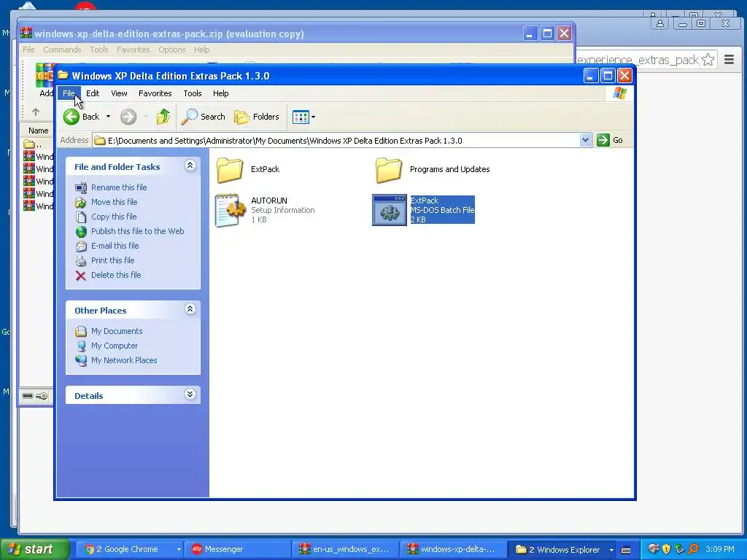Viewport: 747px width, 560px height.
Task: Select the ExtPack folder icon
Action: coord(230,169)
